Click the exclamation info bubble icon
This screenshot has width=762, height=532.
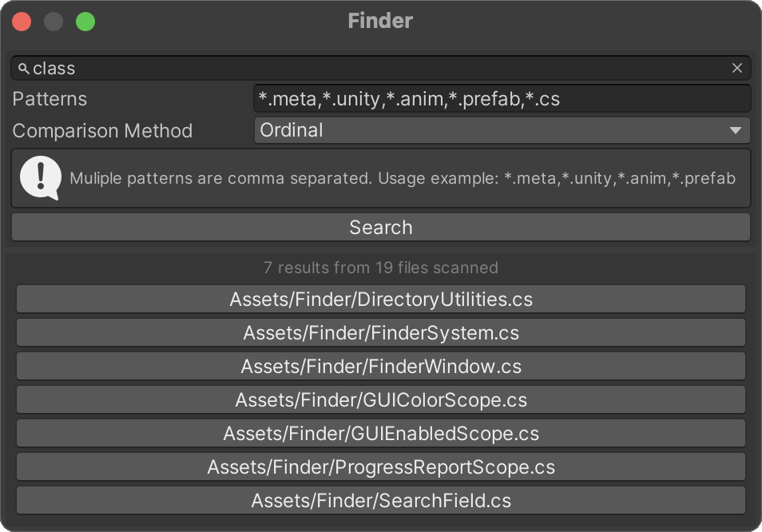tap(40, 178)
